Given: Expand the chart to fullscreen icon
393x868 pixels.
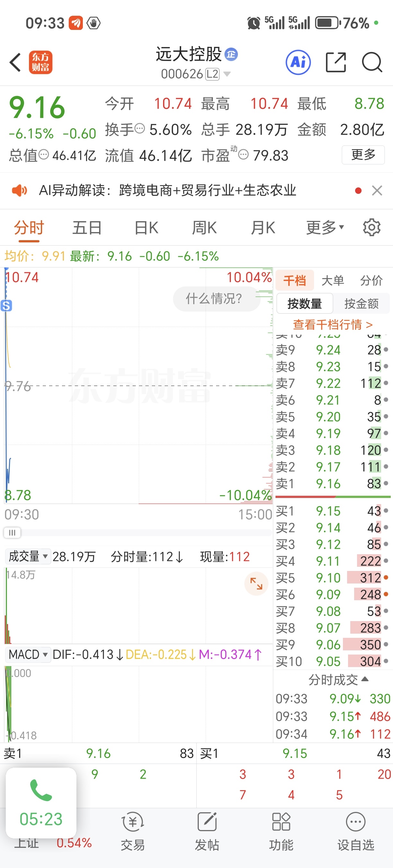Looking at the screenshot, I should (256, 583).
